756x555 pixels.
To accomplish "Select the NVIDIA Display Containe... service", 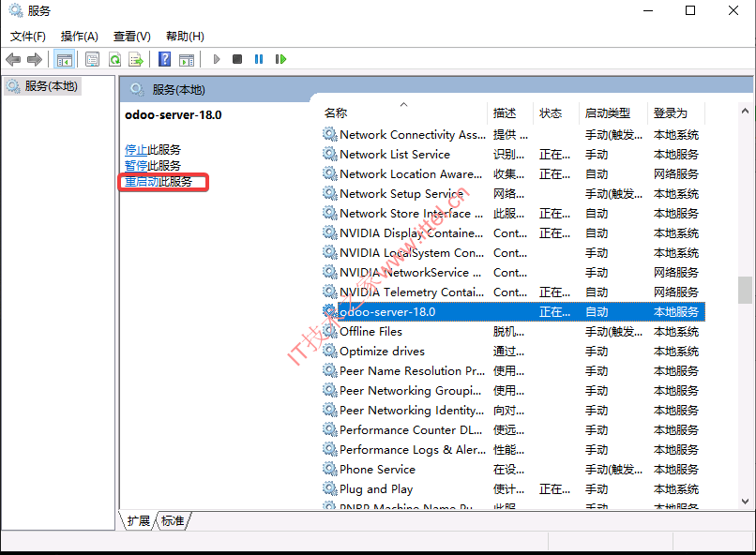I will point(411,233).
